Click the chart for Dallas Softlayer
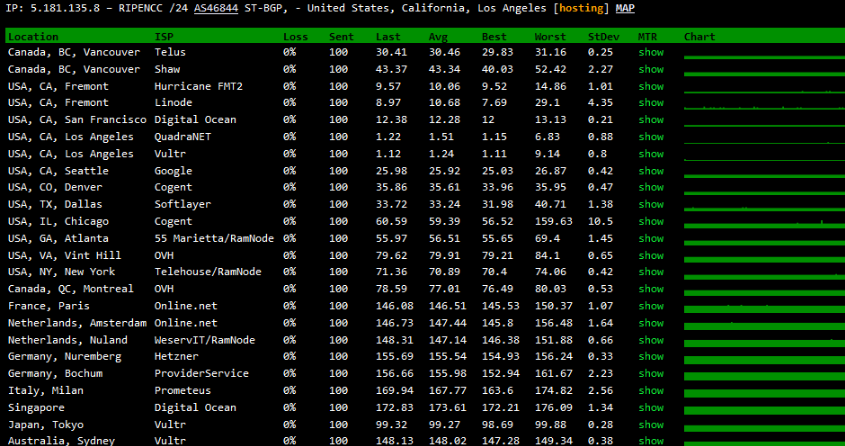The width and height of the screenshot is (845, 446). pos(760,205)
